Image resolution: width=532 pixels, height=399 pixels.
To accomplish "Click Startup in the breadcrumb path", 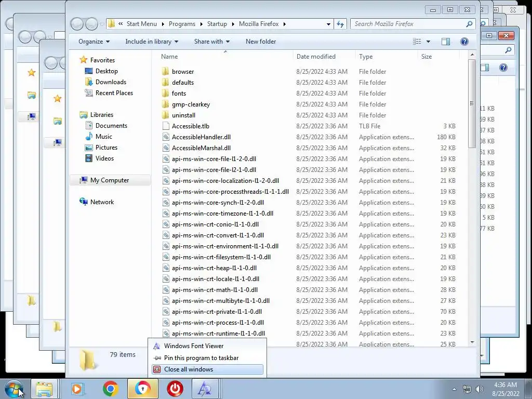I will point(217,24).
